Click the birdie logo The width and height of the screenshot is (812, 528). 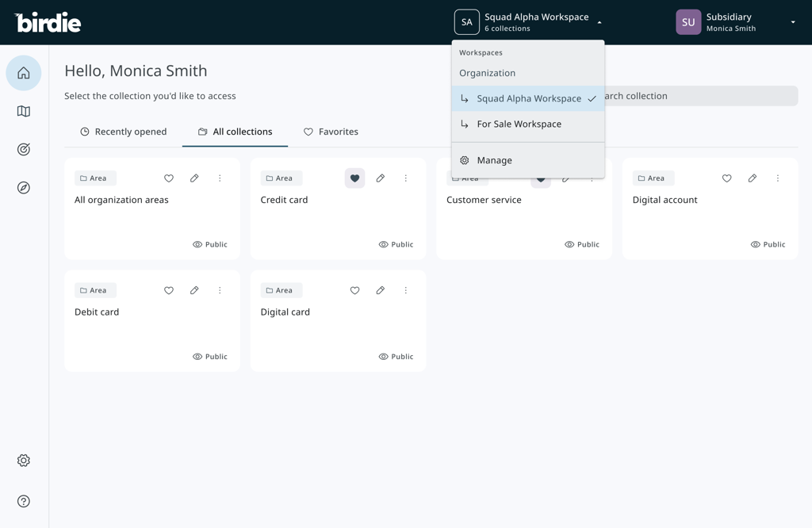click(48, 22)
